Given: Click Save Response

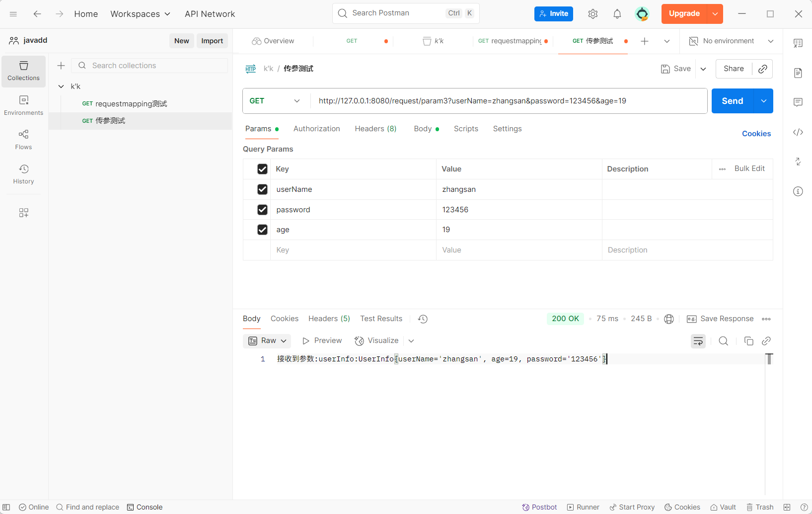Looking at the screenshot, I should pyautogui.click(x=720, y=319).
